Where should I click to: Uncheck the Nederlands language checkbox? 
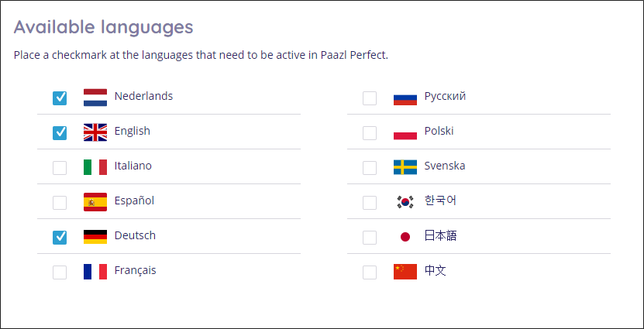pos(60,98)
